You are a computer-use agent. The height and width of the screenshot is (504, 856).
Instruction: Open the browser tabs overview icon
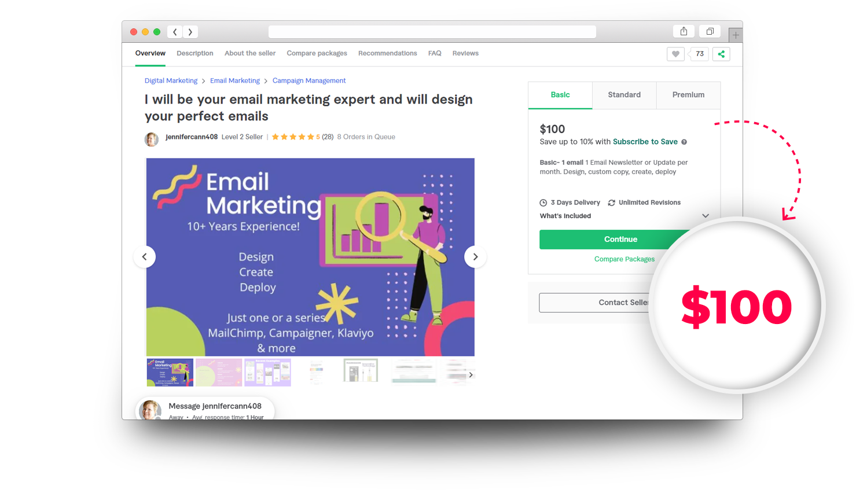pos(710,31)
